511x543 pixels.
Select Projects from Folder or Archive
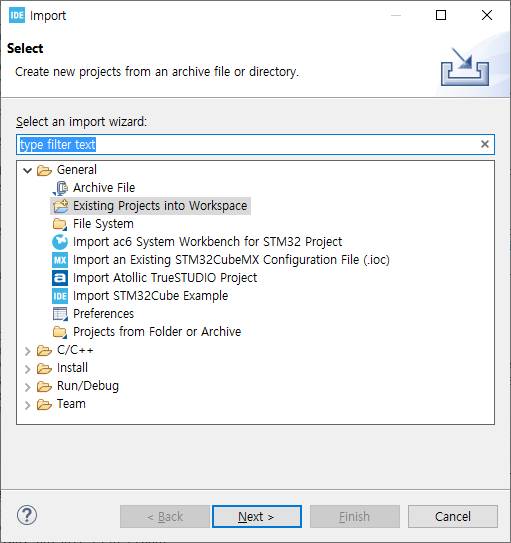pyautogui.click(x=157, y=332)
